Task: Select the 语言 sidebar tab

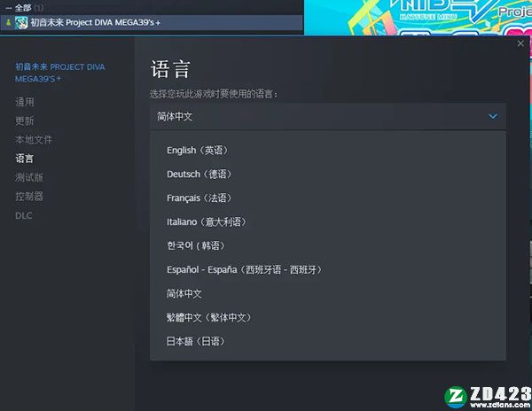Action: point(25,159)
